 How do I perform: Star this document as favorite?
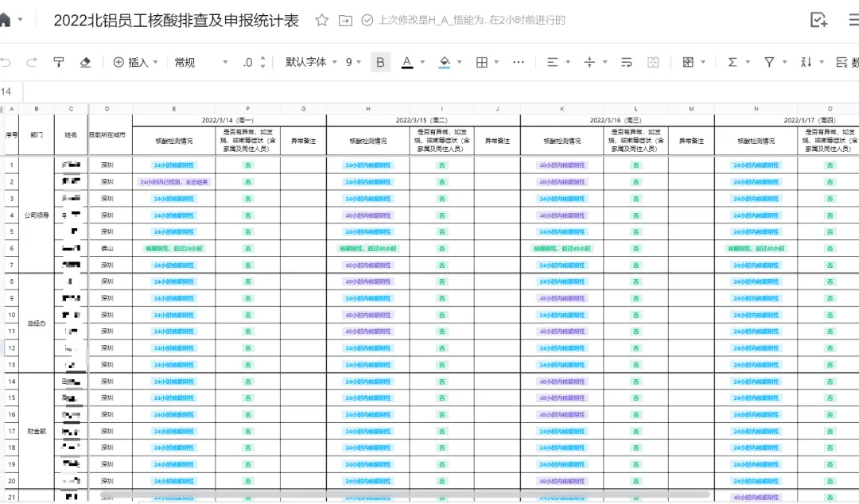[322, 21]
